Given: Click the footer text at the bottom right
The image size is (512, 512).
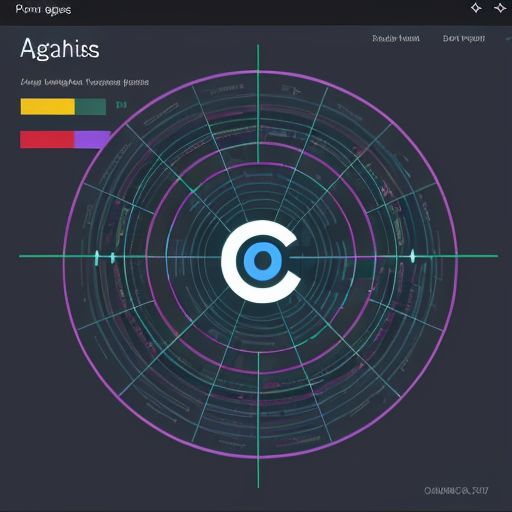Looking at the screenshot, I should click(456, 490).
